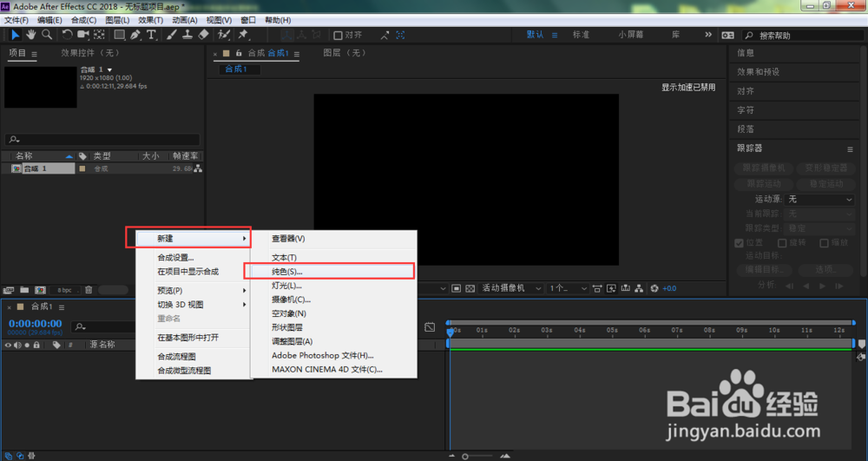
Task: Open the 项目 panel menu icon
Action: (35, 54)
